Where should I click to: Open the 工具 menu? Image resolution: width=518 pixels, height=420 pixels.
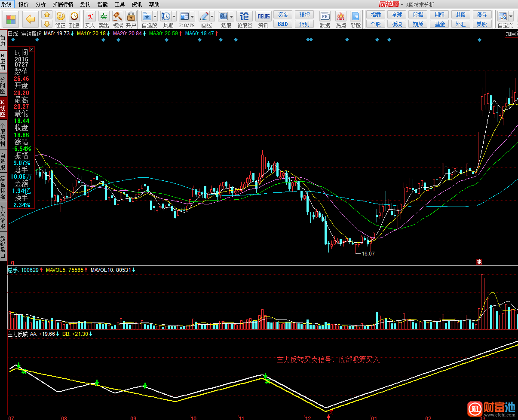pos(120,4)
